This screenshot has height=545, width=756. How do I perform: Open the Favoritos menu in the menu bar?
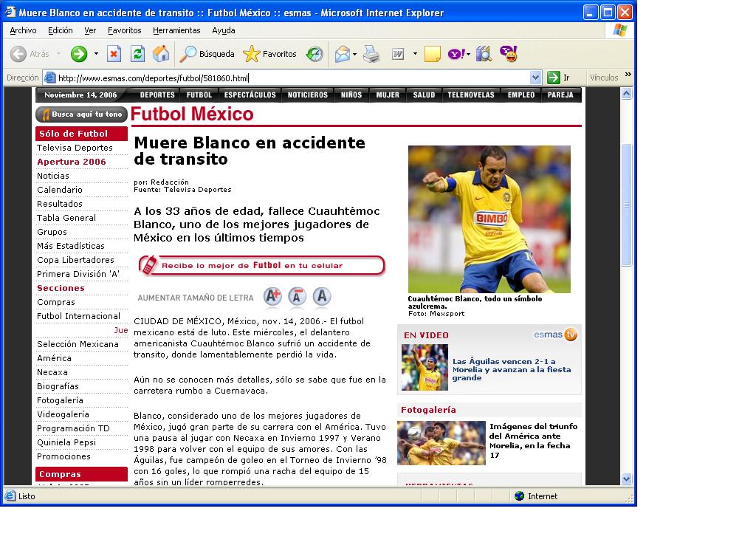pos(124,30)
